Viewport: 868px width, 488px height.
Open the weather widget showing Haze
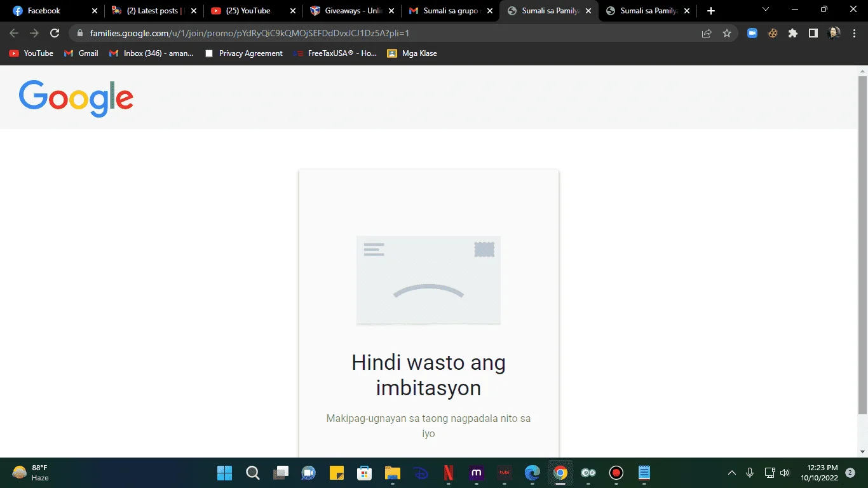coord(31,473)
